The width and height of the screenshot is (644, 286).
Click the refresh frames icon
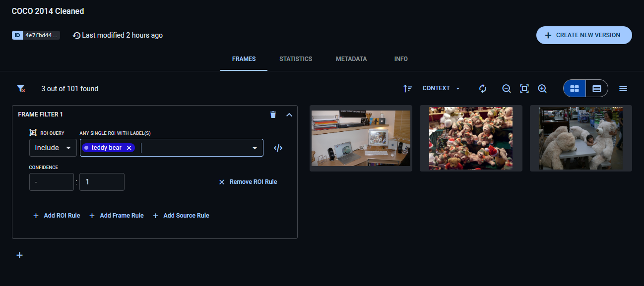(483, 88)
